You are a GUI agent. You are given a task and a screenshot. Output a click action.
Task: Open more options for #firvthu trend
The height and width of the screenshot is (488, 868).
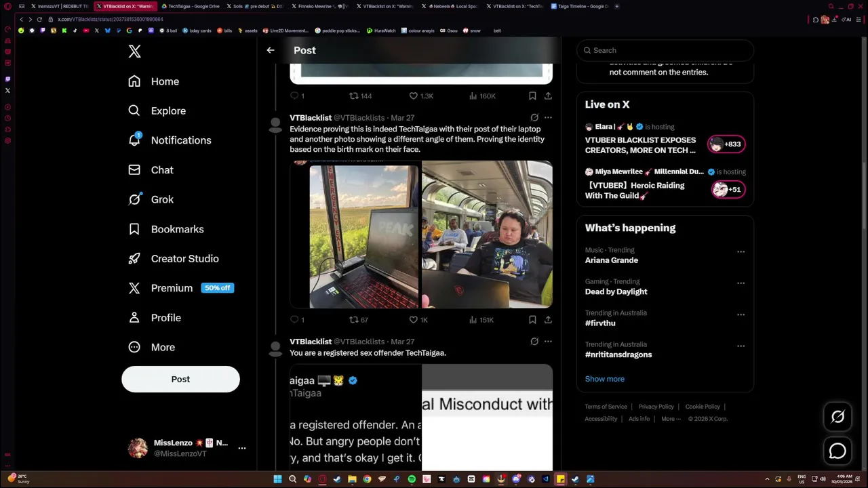click(741, 314)
